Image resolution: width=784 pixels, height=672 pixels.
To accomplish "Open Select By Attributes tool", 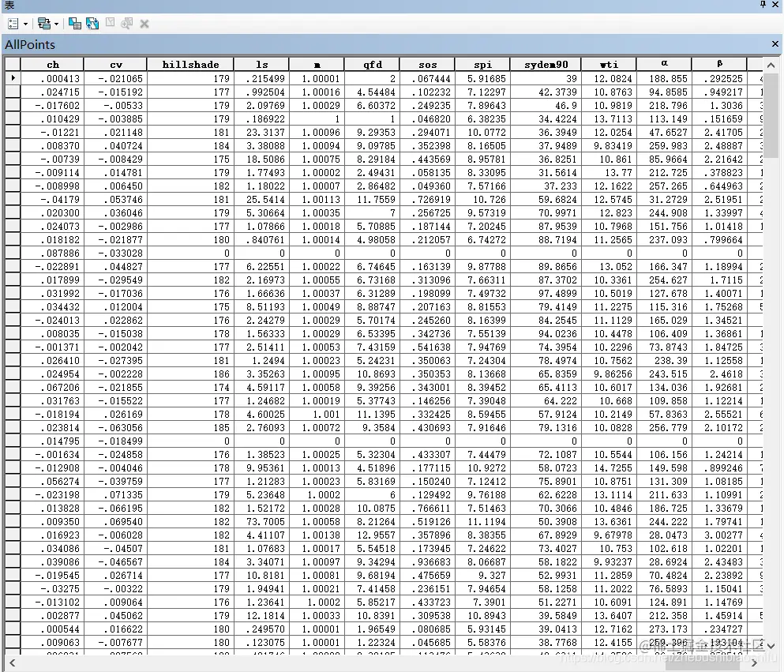I will tap(75, 24).
